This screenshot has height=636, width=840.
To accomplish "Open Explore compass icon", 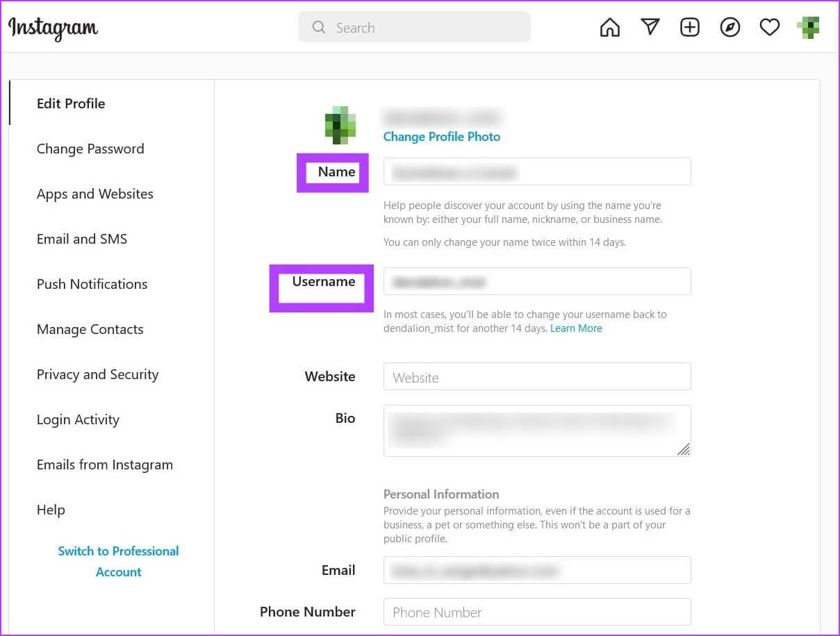I will coord(730,27).
